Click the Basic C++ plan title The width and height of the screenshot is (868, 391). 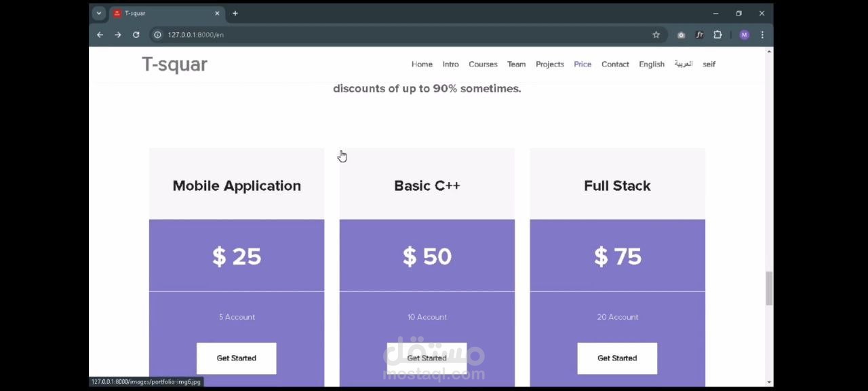[427, 186]
